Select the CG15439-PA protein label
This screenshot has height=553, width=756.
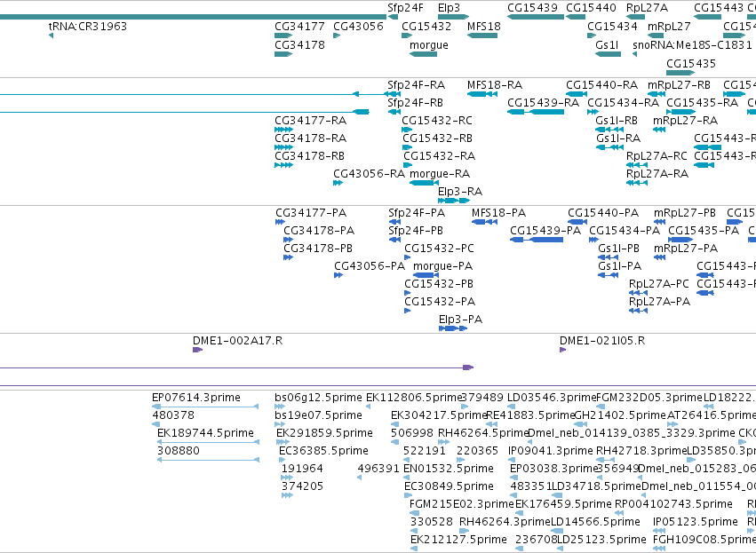[x=545, y=231]
